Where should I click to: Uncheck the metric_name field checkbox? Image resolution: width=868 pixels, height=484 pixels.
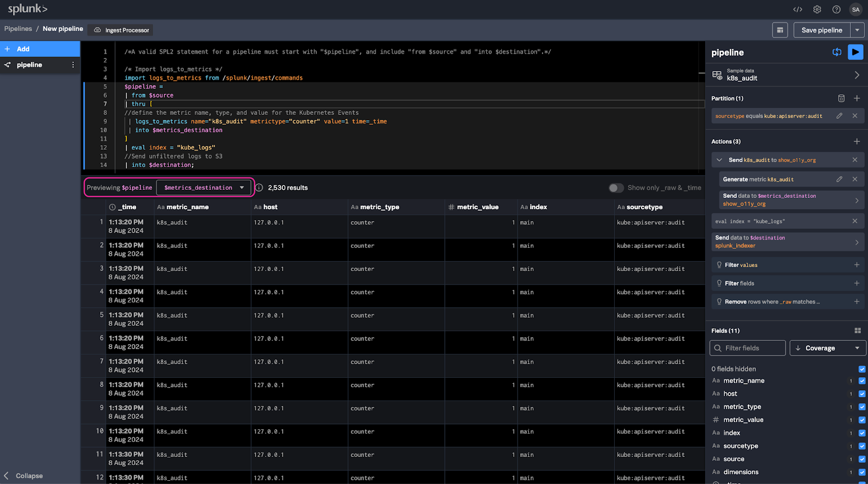click(862, 381)
